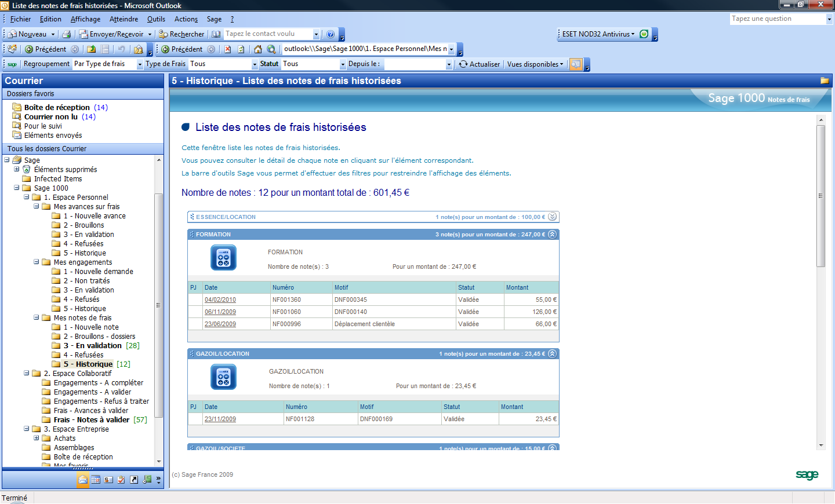Open the note dated 04/02/2010
835x504 pixels.
click(220, 300)
